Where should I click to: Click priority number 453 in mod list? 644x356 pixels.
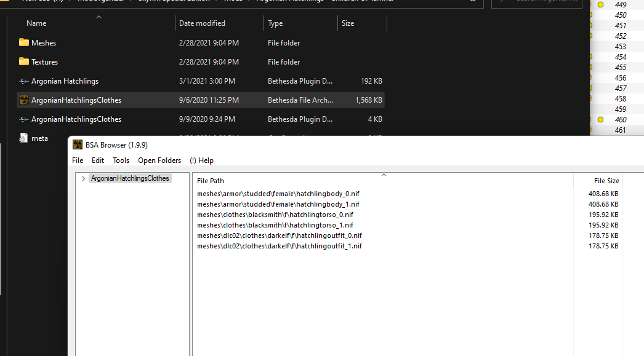click(x=620, y=47)
